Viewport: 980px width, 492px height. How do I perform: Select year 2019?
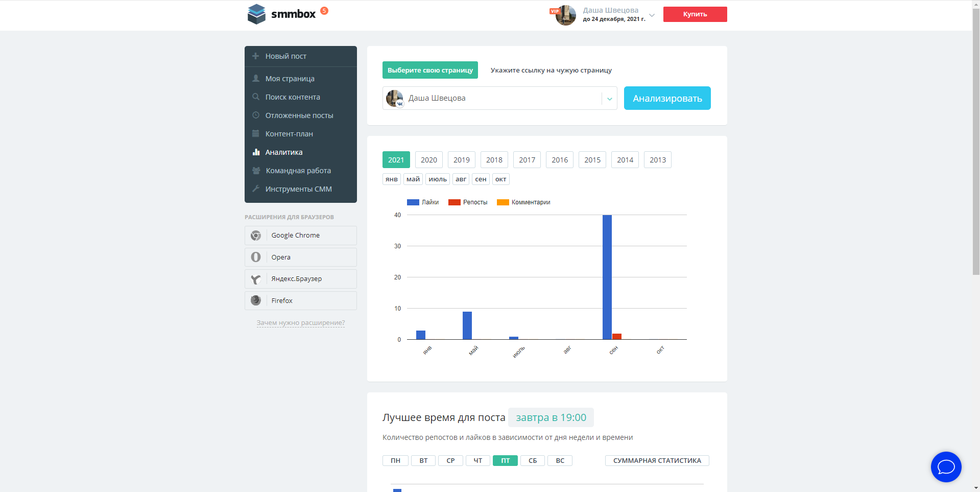(x=461, y=160)
